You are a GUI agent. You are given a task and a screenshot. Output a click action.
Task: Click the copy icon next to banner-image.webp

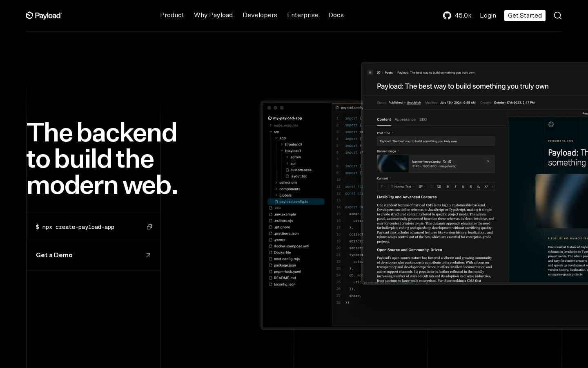pos(445,162)
